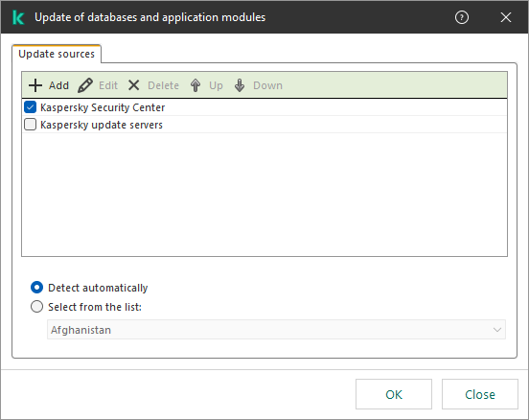
Task: Choose Select from the list radio button
Action: tap(36, 307)
